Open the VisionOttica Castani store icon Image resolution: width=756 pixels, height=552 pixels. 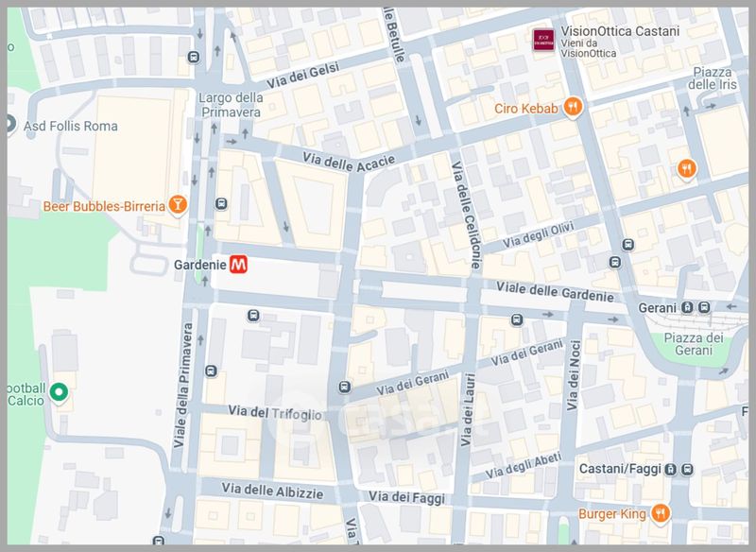pos(543,40)
